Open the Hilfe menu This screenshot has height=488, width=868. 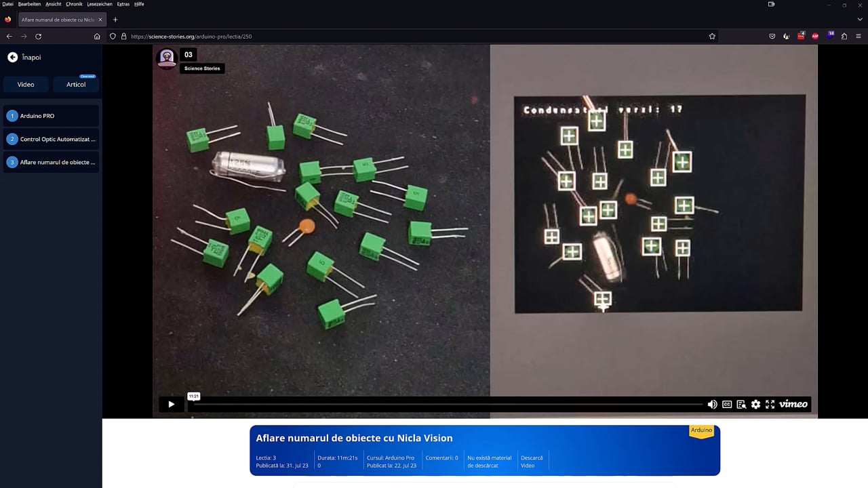[139, 4]
